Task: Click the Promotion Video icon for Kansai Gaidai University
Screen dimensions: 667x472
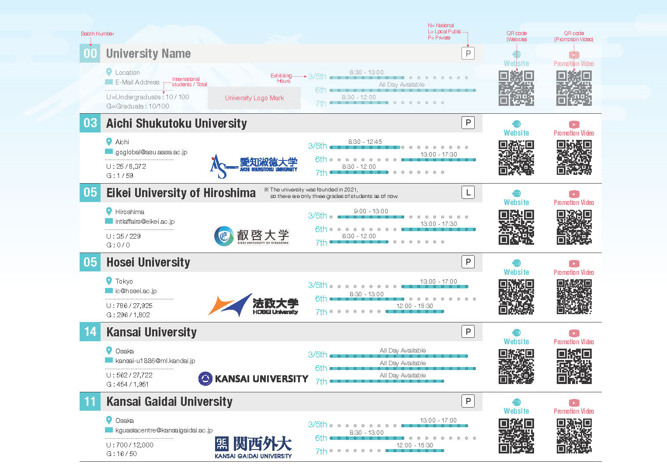Action: point(574,403)
